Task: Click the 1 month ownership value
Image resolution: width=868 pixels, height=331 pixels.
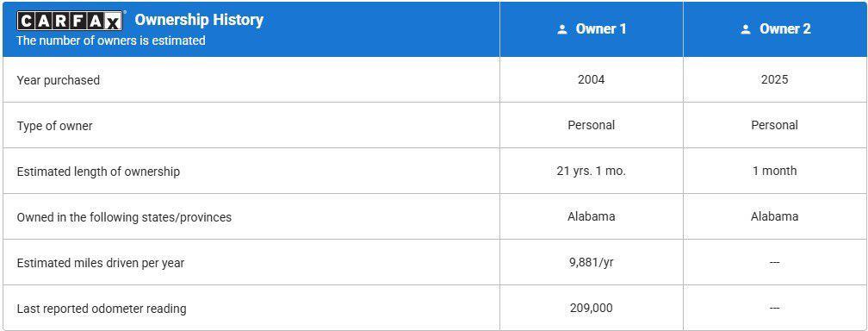Action: [774, 172]
